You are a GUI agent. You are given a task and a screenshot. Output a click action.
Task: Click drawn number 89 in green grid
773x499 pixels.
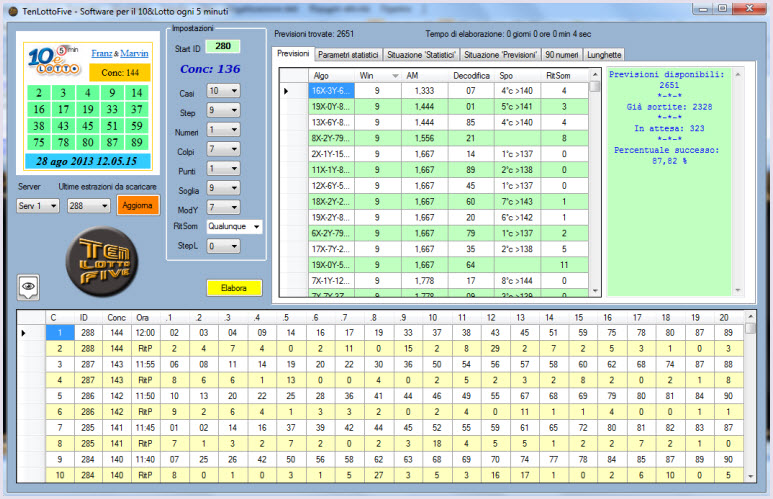pyautogui.click(x=137, y=143)
